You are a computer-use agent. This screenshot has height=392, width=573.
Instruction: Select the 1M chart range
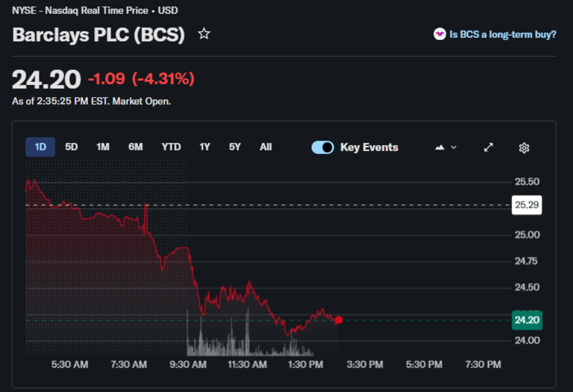click(x=103, y=147)
